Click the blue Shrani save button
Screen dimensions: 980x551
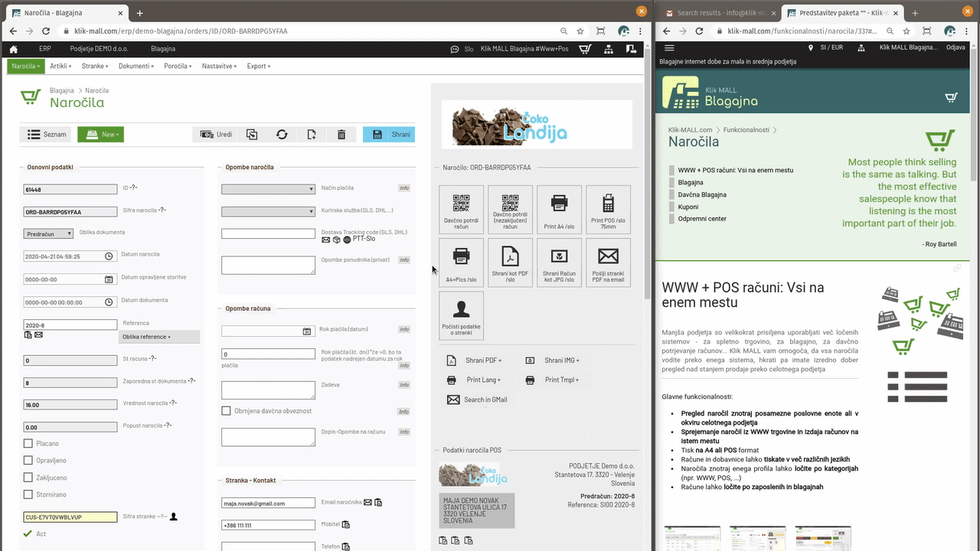click(x=389, y=135)
